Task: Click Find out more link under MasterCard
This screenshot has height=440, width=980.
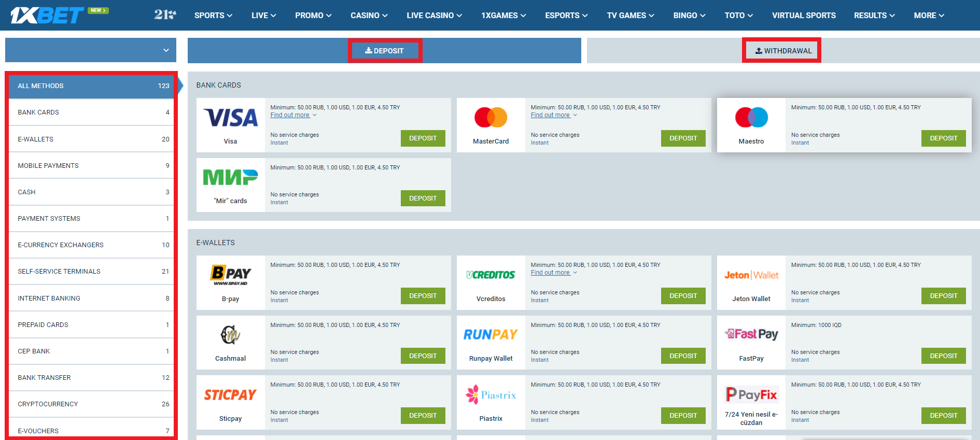Action: pos(553,115)
